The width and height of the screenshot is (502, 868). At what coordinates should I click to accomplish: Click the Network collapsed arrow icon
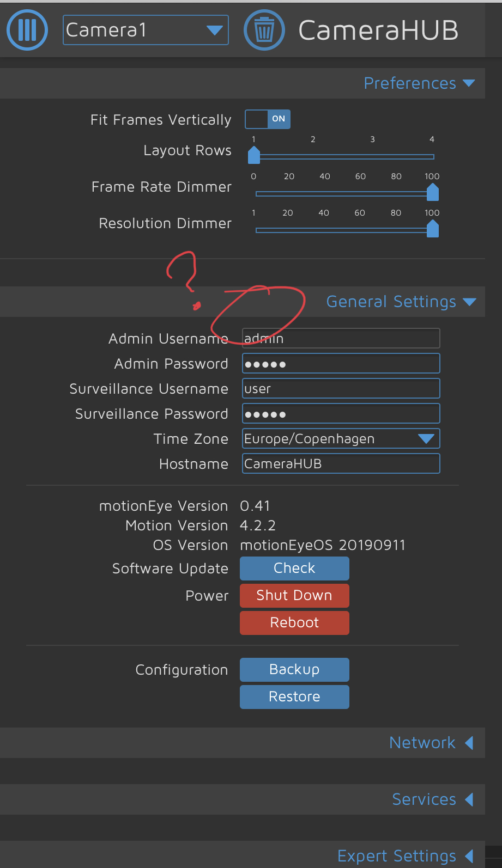pyautogui.click(x=469, y=743)
